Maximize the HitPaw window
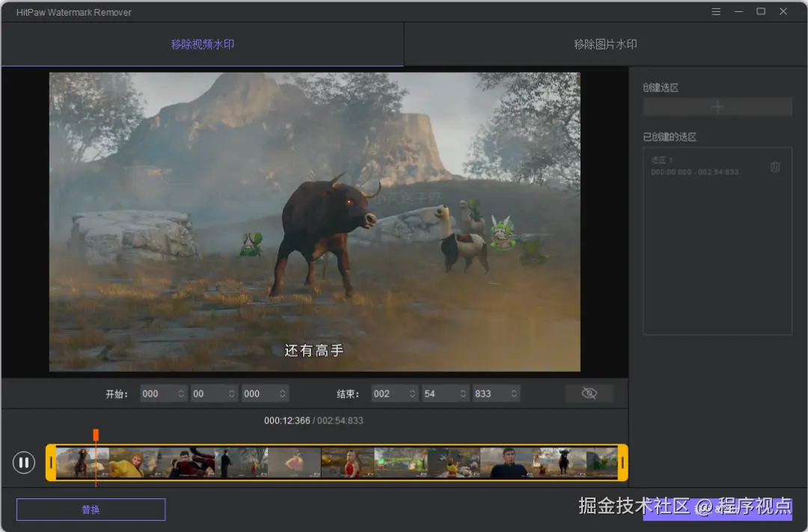This screenshot has width=808, height=532. [x=761, y=11]
